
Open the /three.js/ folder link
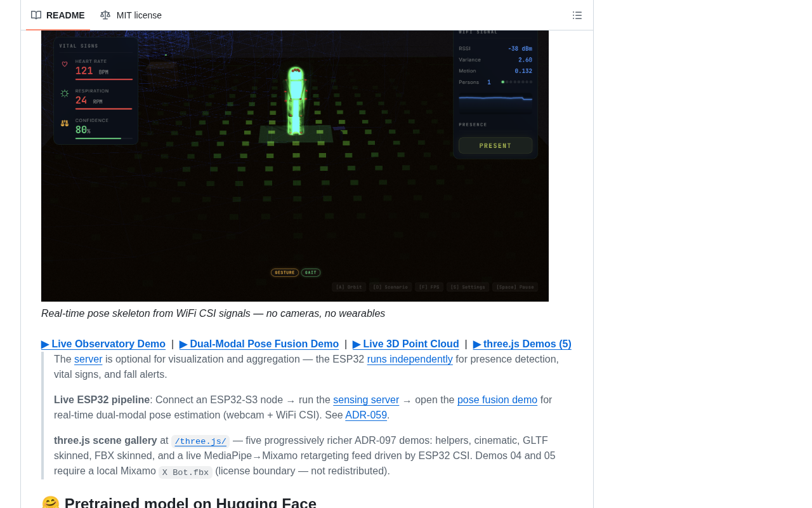(200, 441)
